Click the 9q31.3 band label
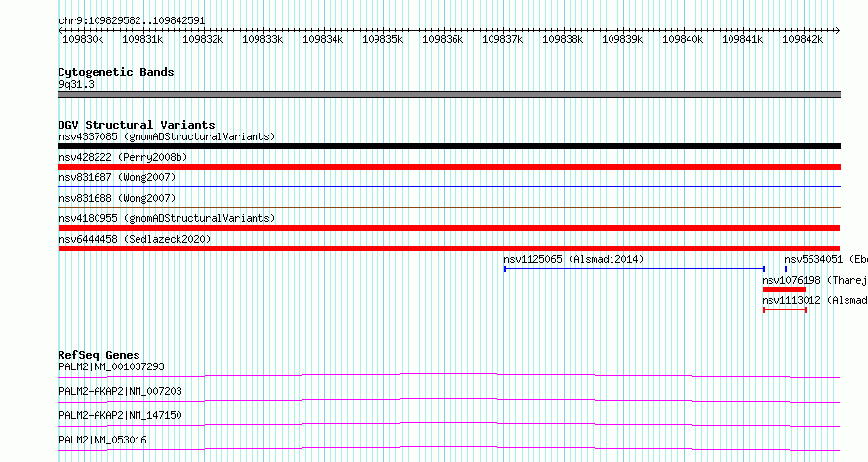This screenshot has width=868, height=462. pyautogui.click(x=76, y=84)
